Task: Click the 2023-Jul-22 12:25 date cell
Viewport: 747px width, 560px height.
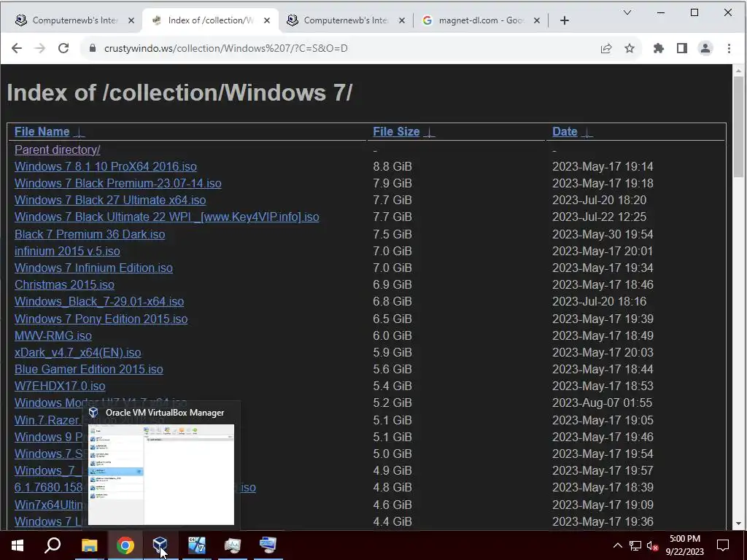Action: click(x=600, y=217)
